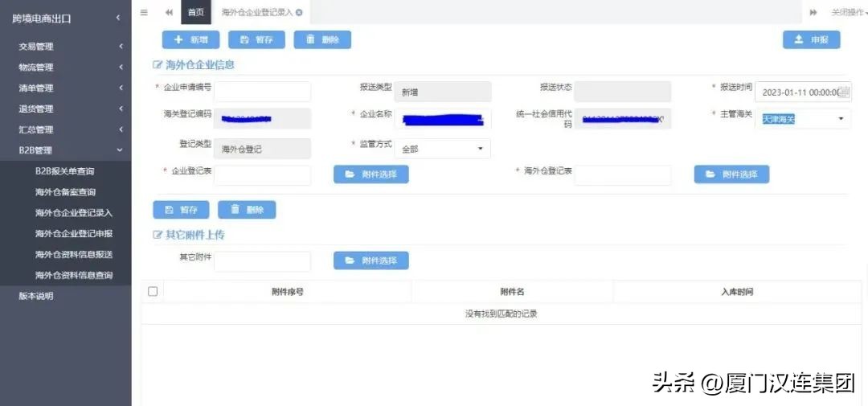Click the 海外仓登记表 input field
Screen dimensions: 868x406
tap(623, 175)
